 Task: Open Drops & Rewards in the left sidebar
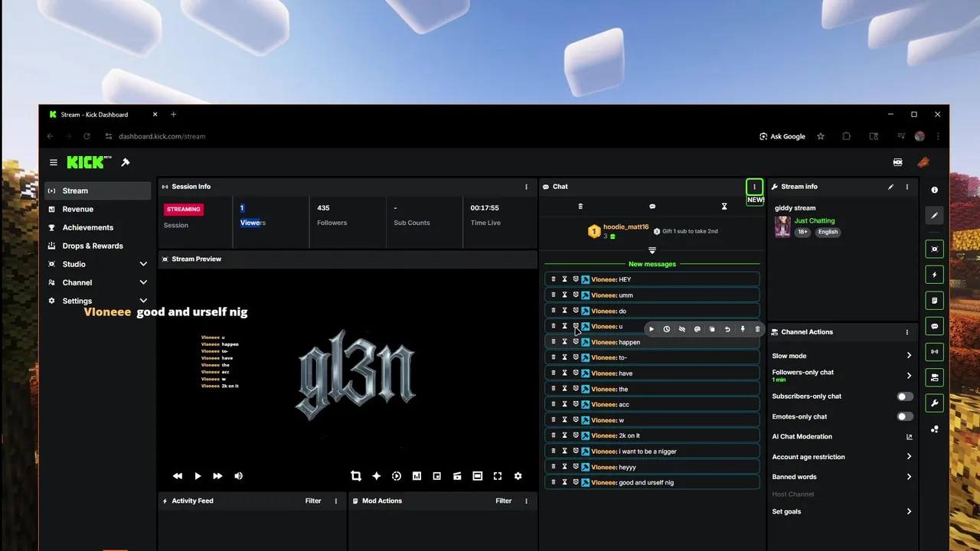97,246
